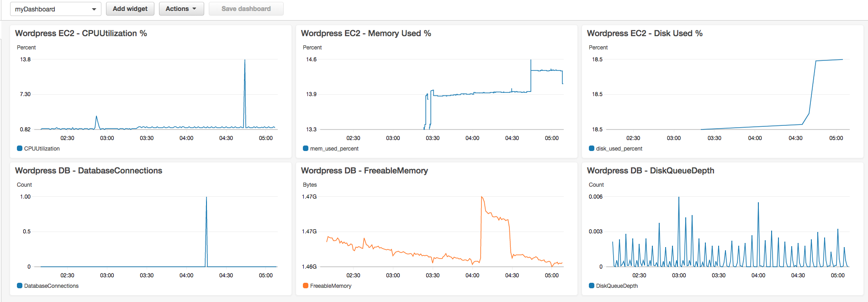Toggle the DiskQueueDepth legend swatch

tap(592, 286)
